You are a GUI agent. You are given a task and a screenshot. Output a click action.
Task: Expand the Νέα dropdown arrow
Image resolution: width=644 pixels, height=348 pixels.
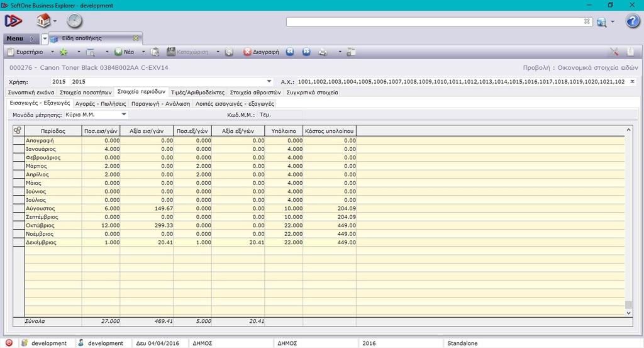pos(143,52)
